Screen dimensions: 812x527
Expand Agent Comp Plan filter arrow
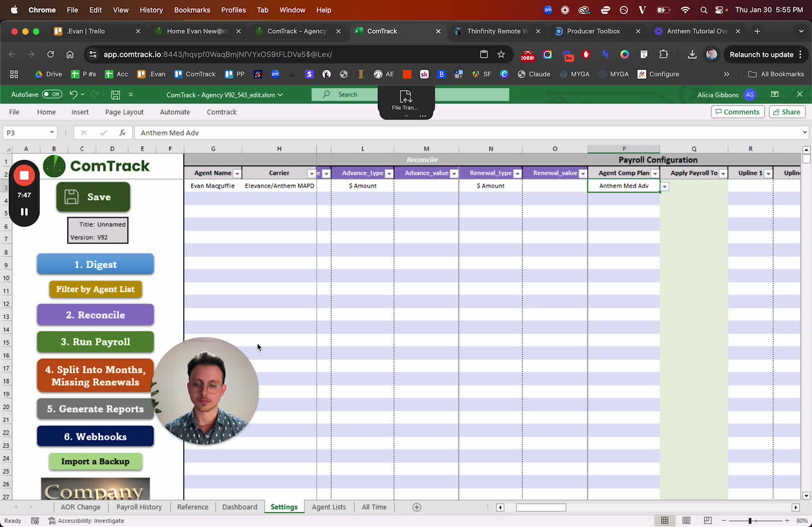[655, 173]
